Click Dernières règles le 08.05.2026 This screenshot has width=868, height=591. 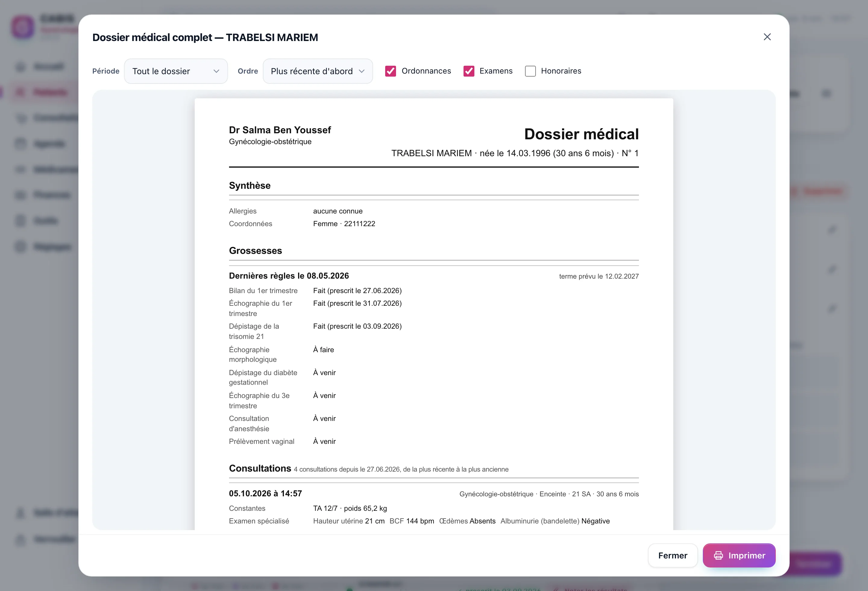pyautogui.click(x=289, y=276)
